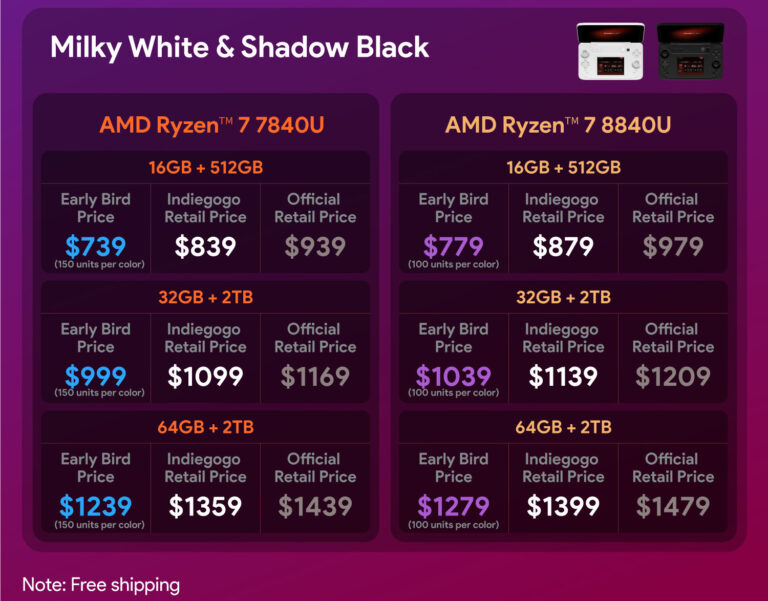Viewport: 768px width, 601px height.
Task: Pick the $1039 Early Bird price
Action: (x=453, y=376)
